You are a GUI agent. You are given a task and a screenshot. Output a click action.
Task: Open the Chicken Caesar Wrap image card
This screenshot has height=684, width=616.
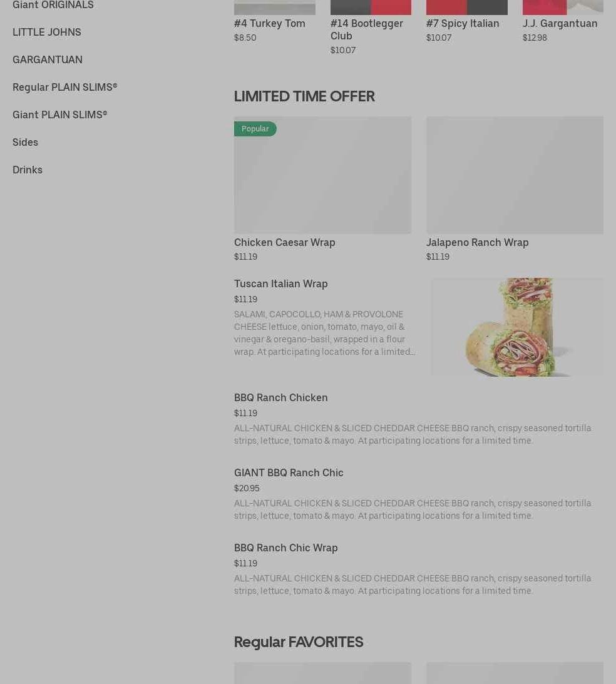[x=322, y=175]
